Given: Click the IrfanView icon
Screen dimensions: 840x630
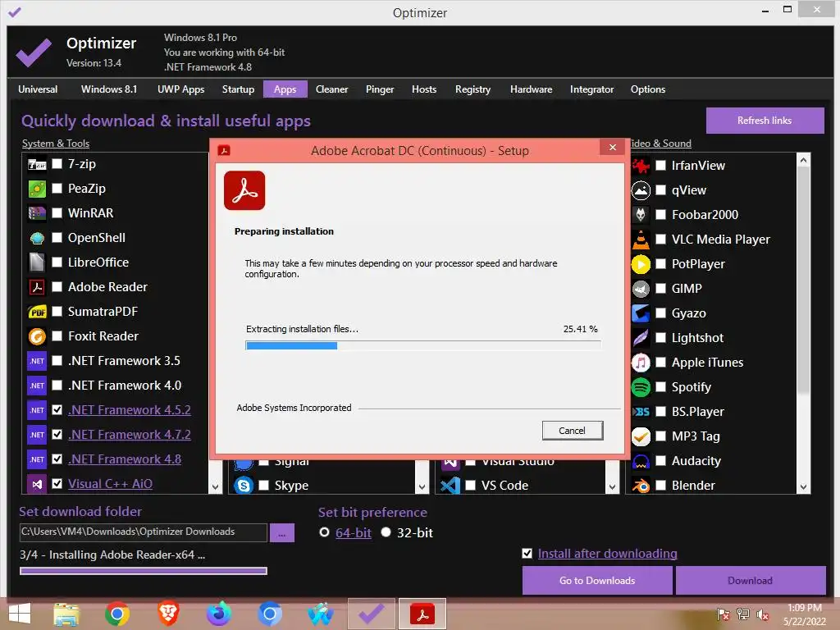Looking at the screenshot, I should point(641,166).
